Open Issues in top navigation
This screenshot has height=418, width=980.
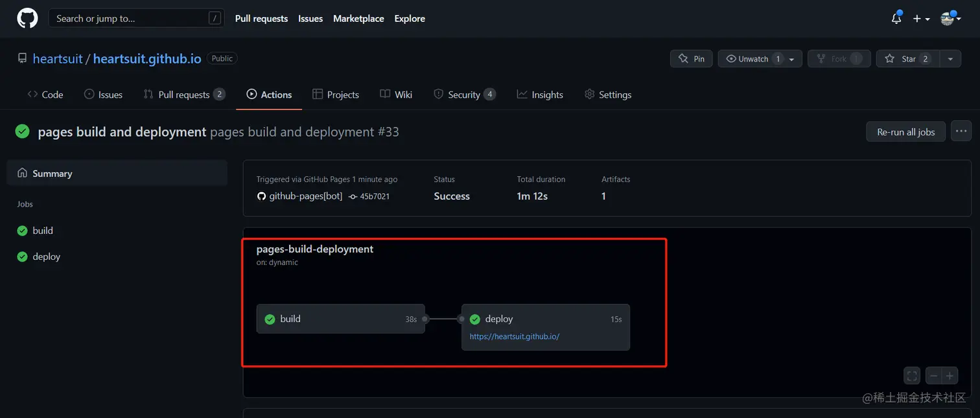(310, 18)
